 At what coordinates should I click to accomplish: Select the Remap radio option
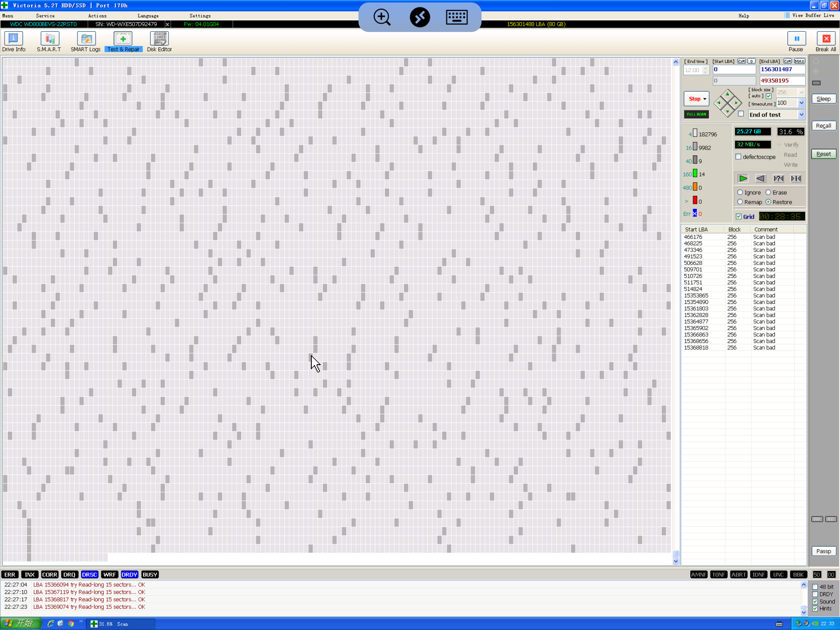coord(740,202)
